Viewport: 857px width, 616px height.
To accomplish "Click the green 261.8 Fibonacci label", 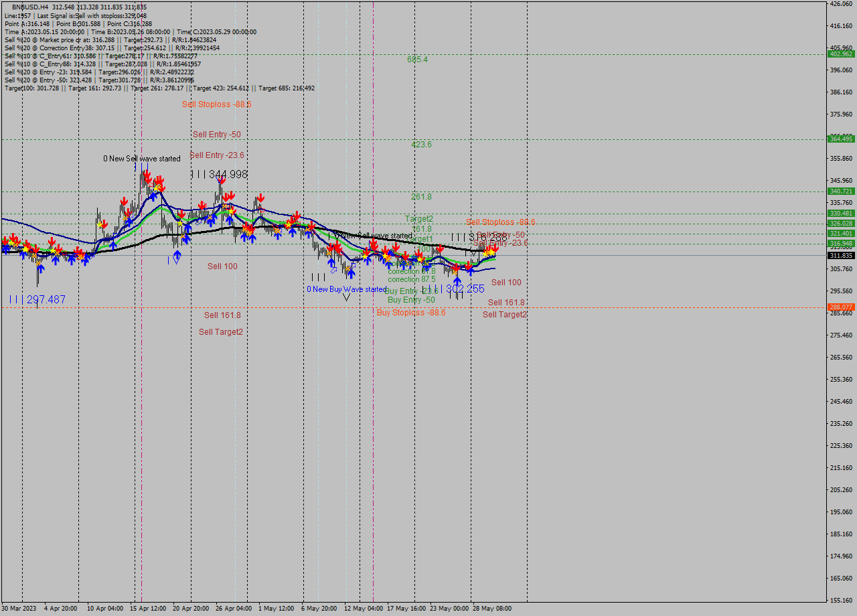I will (x=421, y=197).
